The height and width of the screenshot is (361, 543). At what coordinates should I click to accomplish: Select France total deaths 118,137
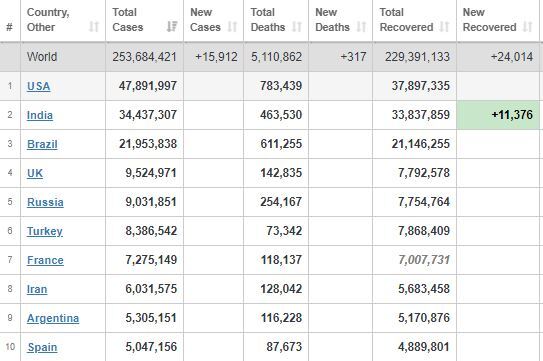point(281,261)
